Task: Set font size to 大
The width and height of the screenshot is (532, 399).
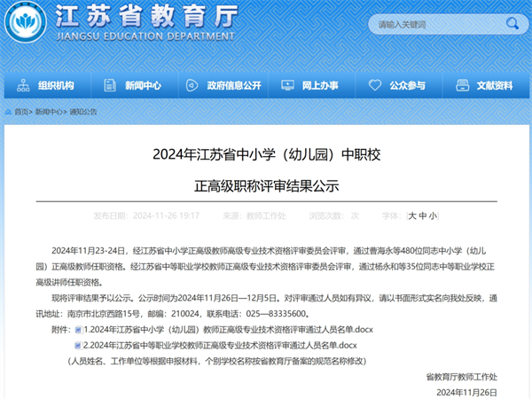Action: pos(412,215)
